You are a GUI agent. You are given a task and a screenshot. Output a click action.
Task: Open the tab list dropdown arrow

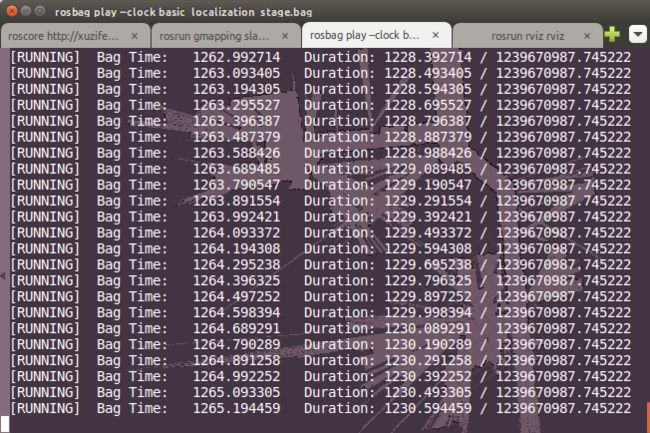tap(638, 34)
